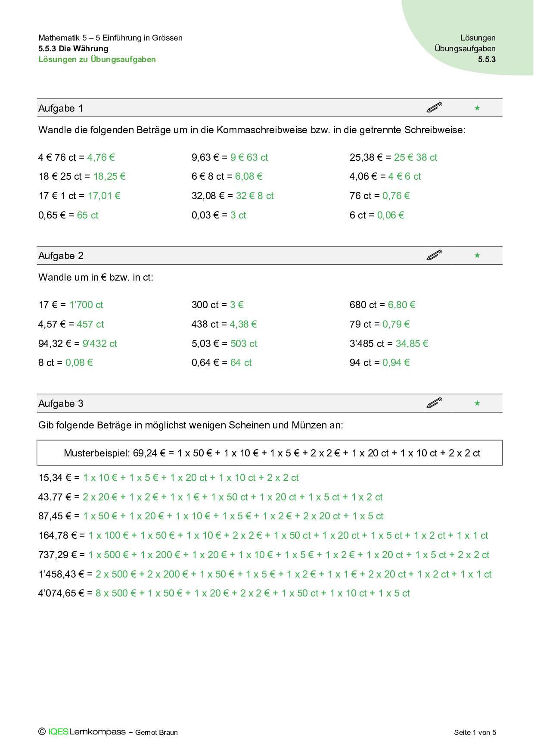Click the pencil icon in Aufgabe 2 header
Screen dimensions: 534x756
tap(434, 255)
